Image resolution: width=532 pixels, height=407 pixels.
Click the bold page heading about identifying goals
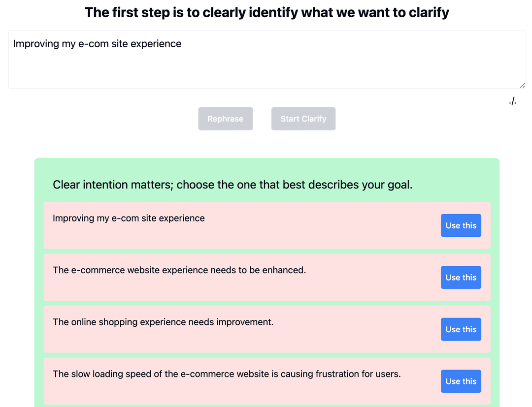pos(266,12)
